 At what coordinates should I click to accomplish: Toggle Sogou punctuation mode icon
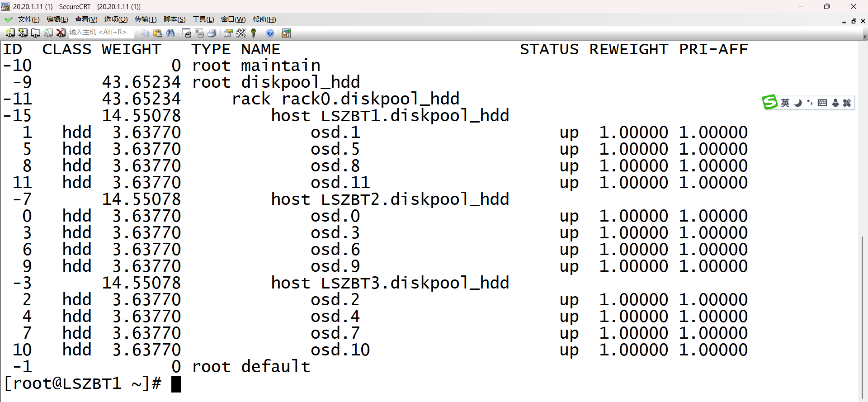810,103
